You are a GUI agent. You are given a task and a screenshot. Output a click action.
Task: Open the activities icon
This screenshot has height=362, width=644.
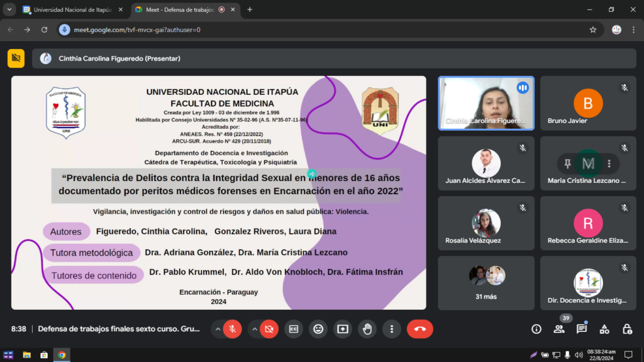tap(604, 329)
